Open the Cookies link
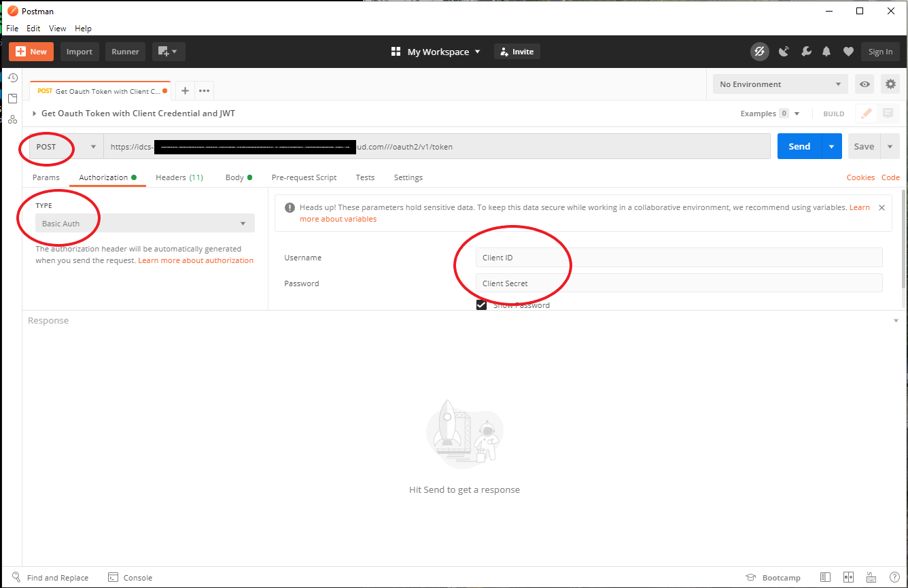The width and height of the screenshot is (908, 588). (860, 177)
